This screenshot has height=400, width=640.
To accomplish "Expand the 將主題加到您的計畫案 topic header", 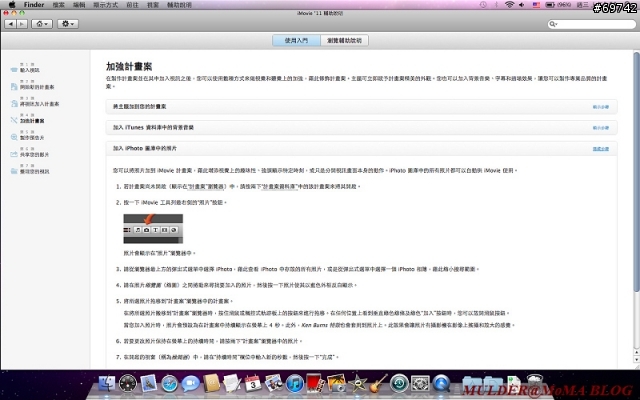I will coord(361,107).
